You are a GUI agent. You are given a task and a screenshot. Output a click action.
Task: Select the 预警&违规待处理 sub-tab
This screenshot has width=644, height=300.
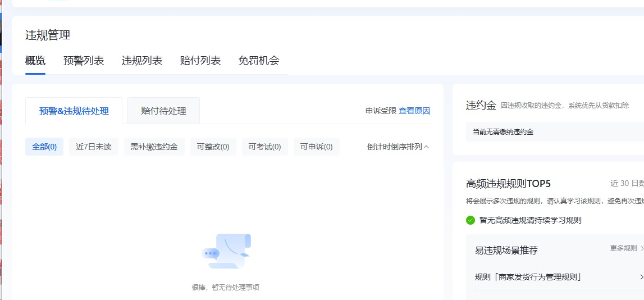74,111
